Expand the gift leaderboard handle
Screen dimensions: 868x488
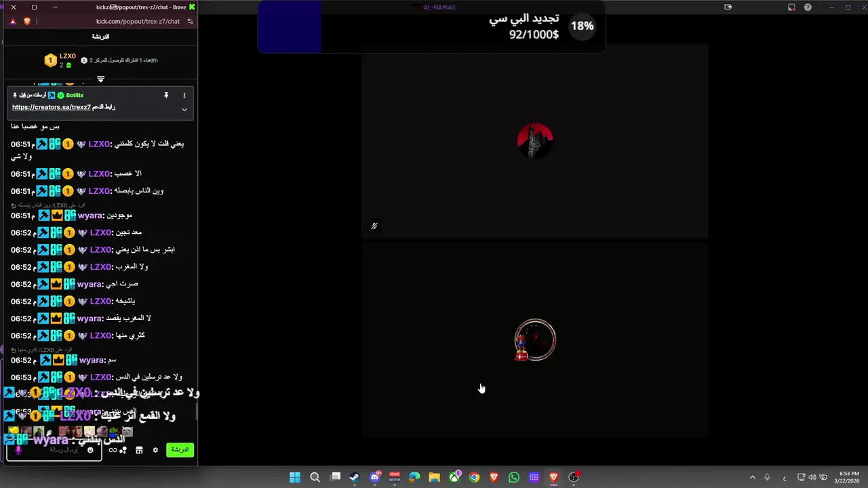[100, 79]
